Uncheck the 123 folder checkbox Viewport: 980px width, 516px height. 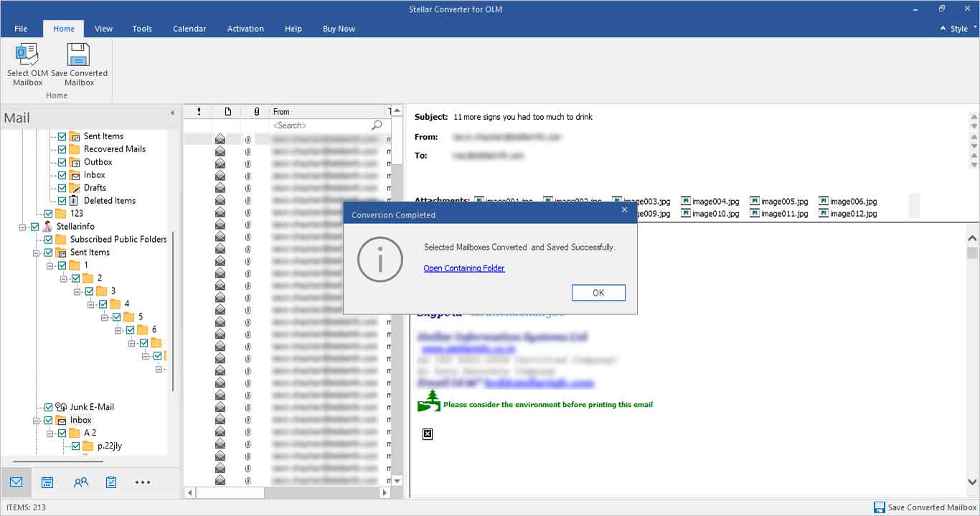coord(48,214)
